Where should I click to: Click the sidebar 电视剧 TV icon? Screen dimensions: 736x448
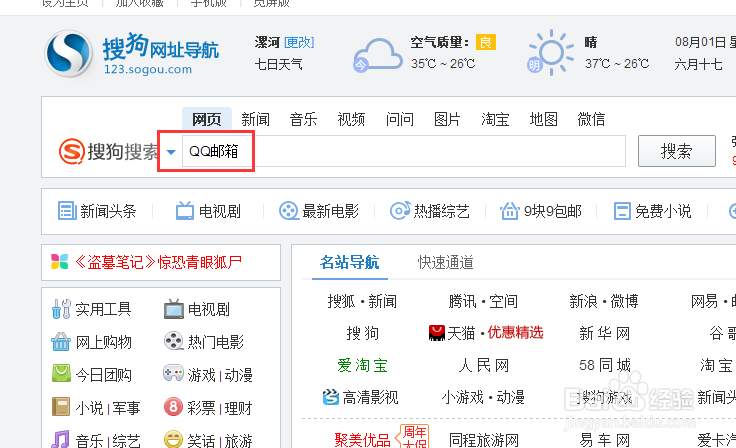pos(174,309)
